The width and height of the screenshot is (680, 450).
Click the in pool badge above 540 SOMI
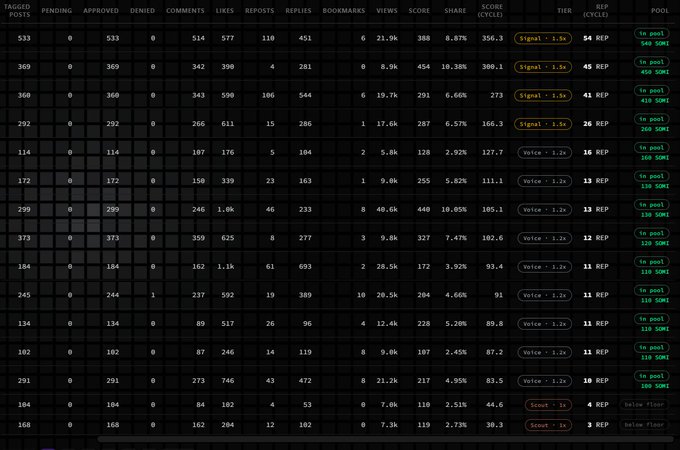651,33
